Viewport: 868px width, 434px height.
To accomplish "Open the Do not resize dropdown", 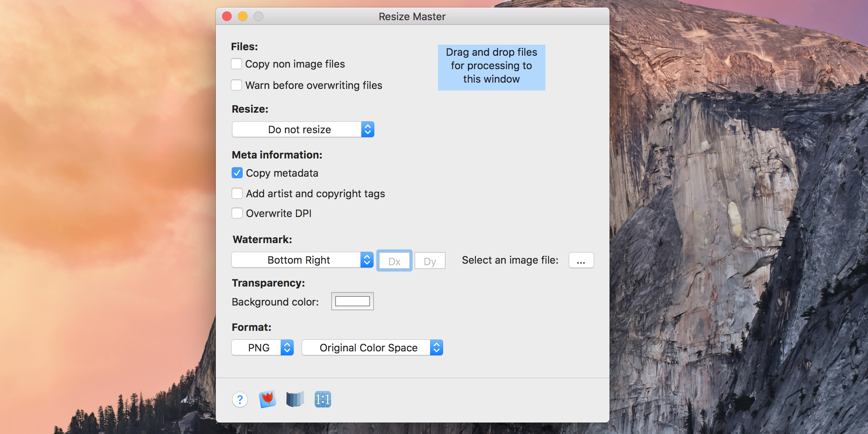I will 303,130.
